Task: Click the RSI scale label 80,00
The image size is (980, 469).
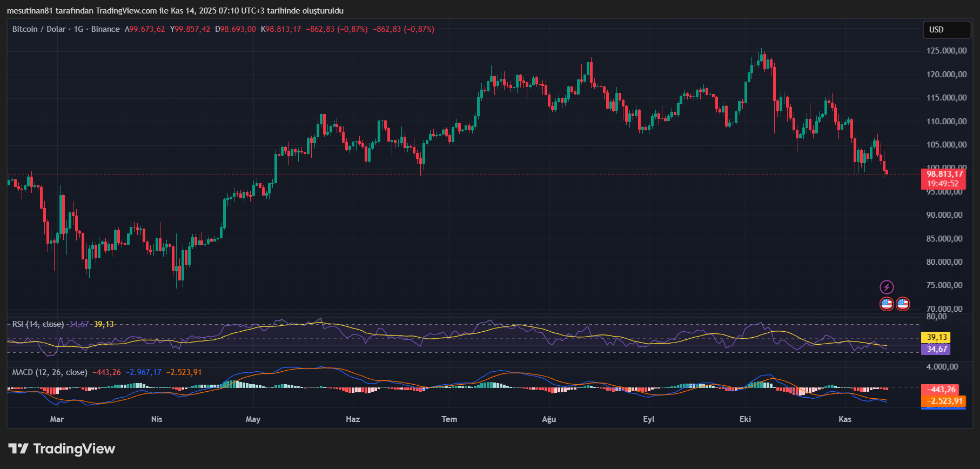Action: (x=937, y=317)
